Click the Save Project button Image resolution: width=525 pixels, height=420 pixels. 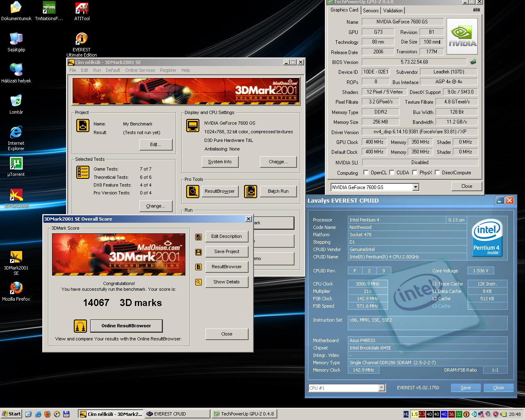coord(226,252)
